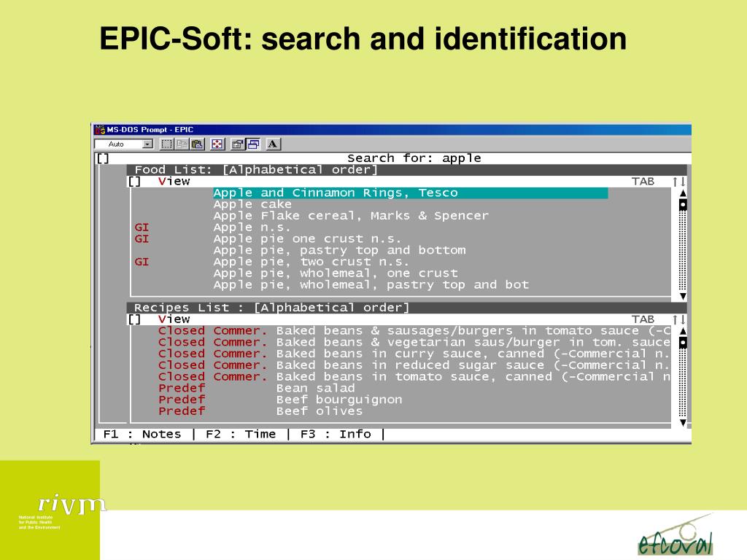Screen dimensions: 747x560
Task: Click 'F3 : Info' in the bottom bar
Action: click(336, 435)
